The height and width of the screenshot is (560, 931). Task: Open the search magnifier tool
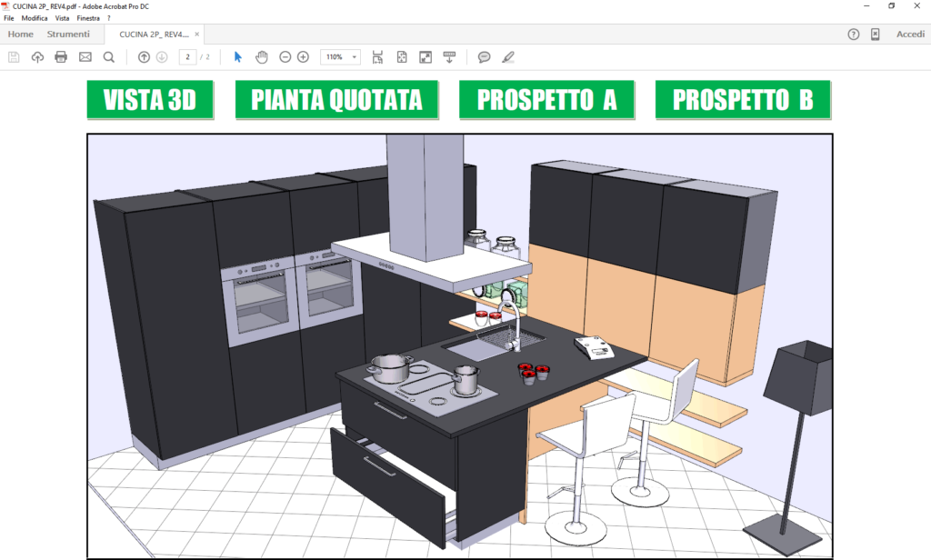click(109, 57)
